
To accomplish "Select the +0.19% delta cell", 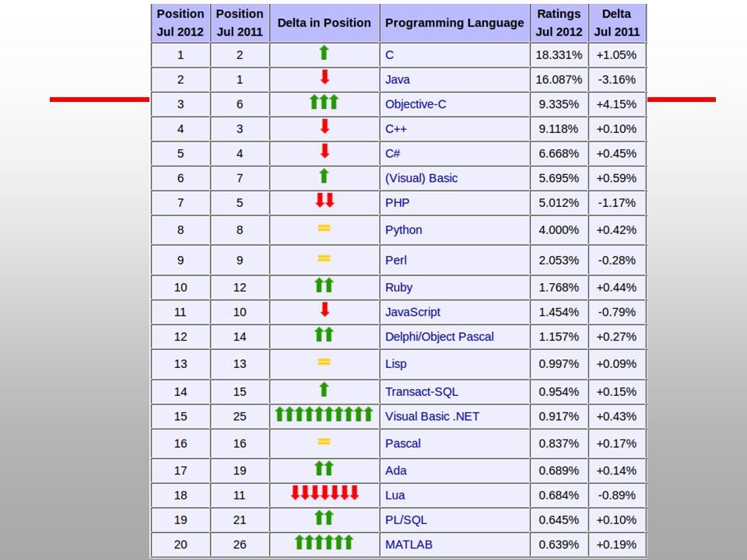I will 617,544.
